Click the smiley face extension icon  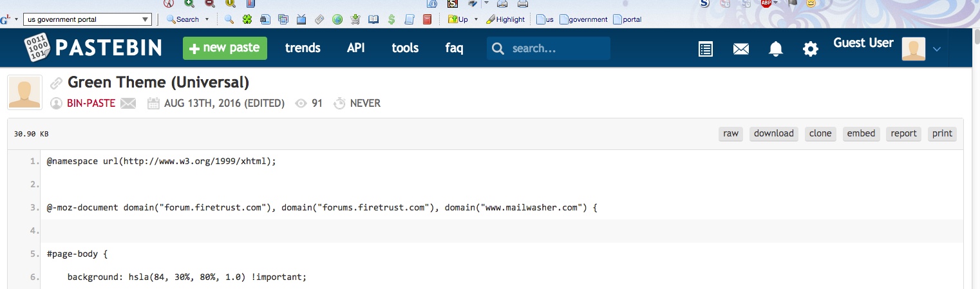(x=811, y=3)
